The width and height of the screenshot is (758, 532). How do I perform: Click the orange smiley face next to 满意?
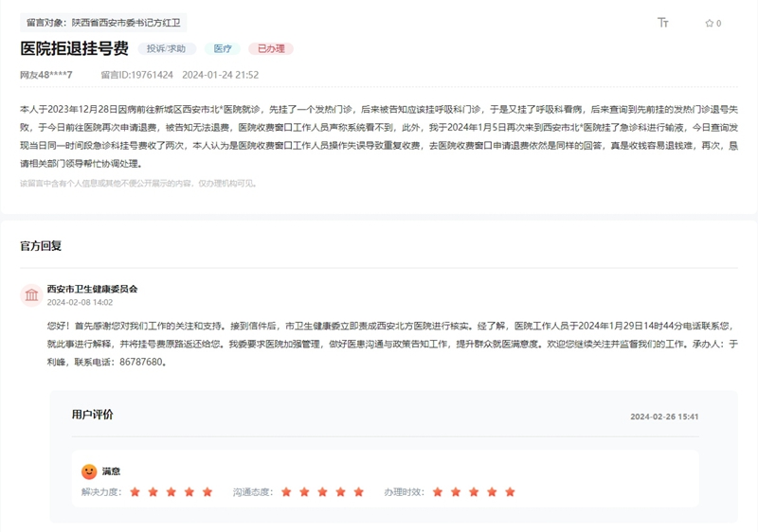tap(89, 470)
